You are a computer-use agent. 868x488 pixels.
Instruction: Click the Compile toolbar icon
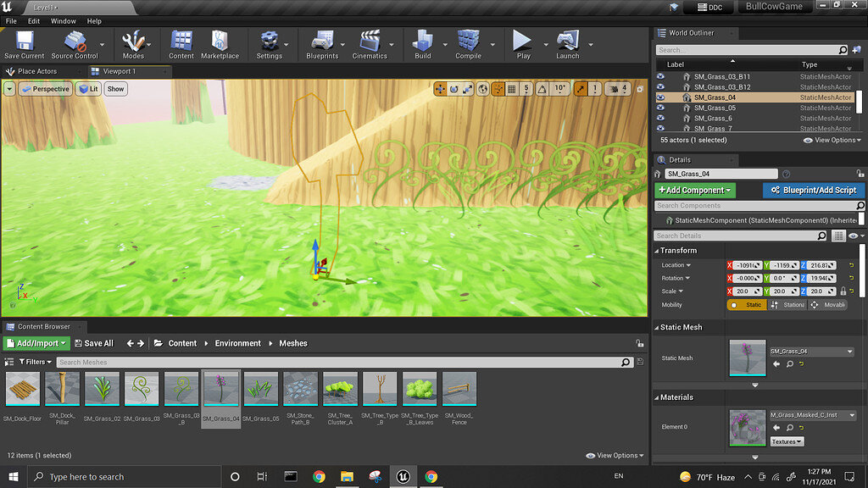click(x=468, y=44)
